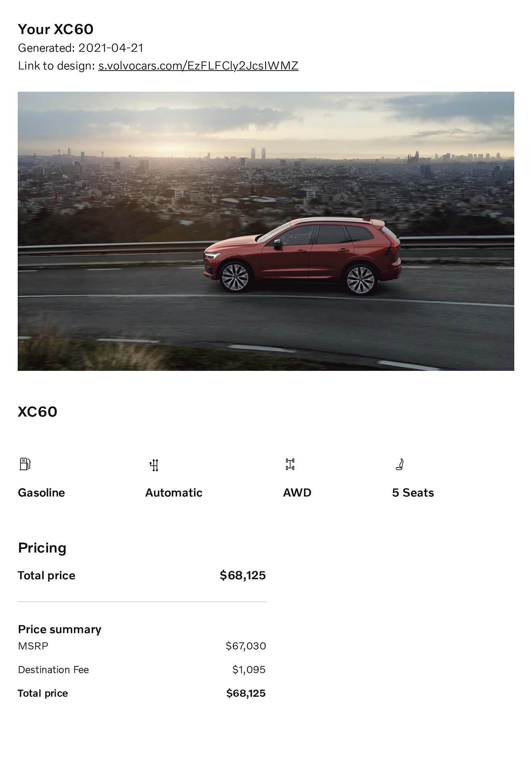Screen dimensions: 532x775
Task: Click the 5 Seats label
Action: (413, 493)
